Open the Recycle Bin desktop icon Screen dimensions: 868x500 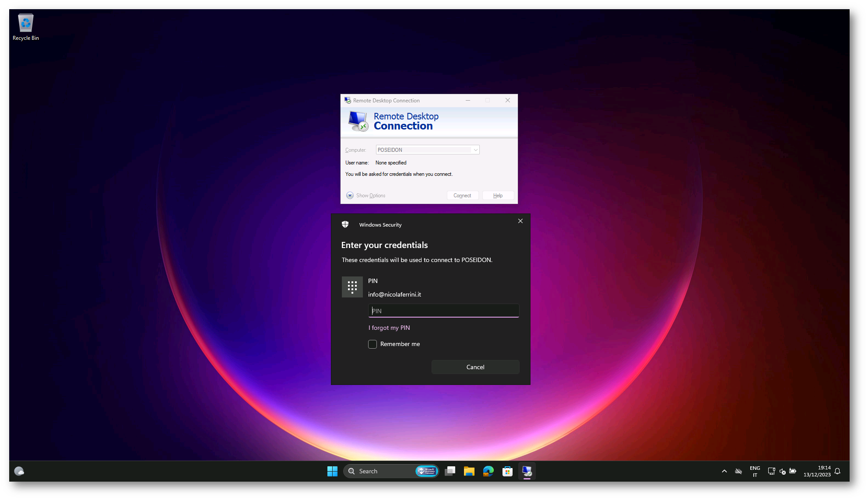pyautogui.click(x=25, y=27)
